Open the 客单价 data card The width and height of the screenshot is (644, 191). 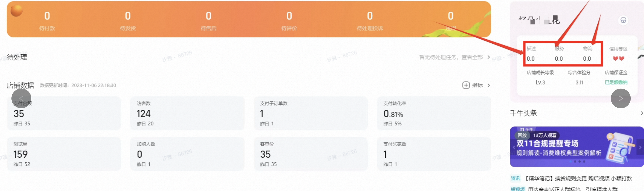[x=311, y=154]
